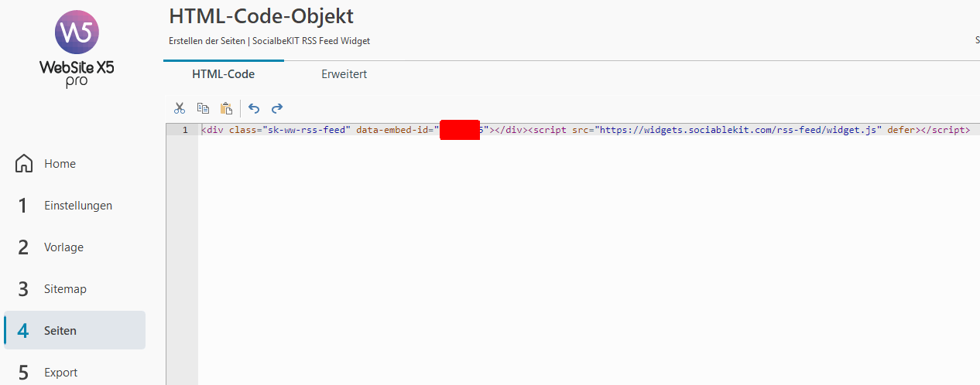Click line number 1 in the gutter
Screen dimensions: 980x385
[x=185, y=130]
